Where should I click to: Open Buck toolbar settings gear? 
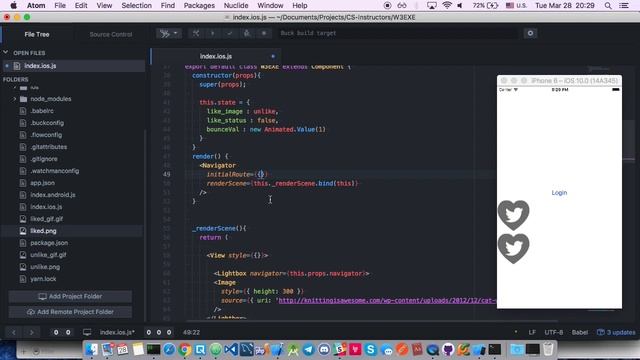tap(530, 33)
